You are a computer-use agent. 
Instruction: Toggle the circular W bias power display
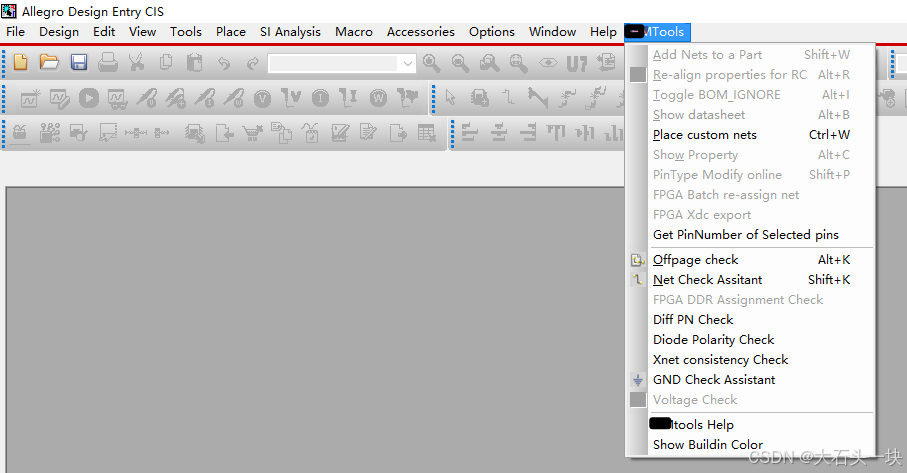378,98
